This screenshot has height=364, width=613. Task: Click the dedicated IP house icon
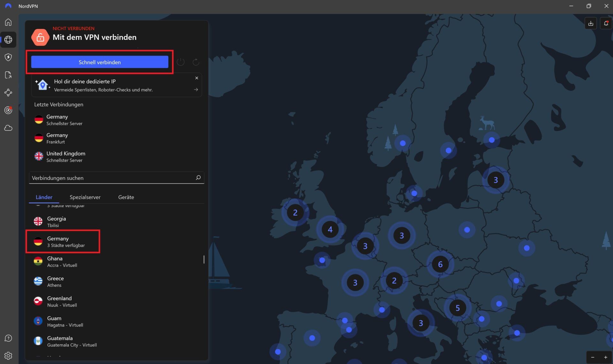click(42, 85)
